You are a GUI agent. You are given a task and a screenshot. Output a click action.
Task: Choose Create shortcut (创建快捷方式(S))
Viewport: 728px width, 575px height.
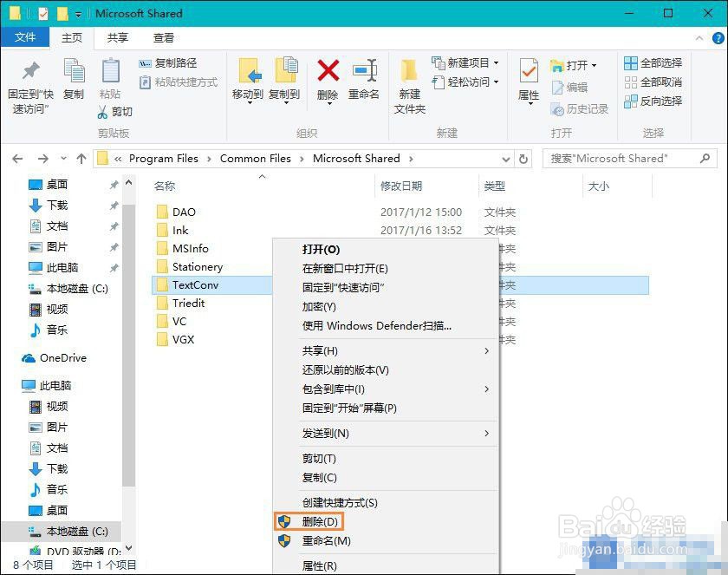click(x=386, y=502)
